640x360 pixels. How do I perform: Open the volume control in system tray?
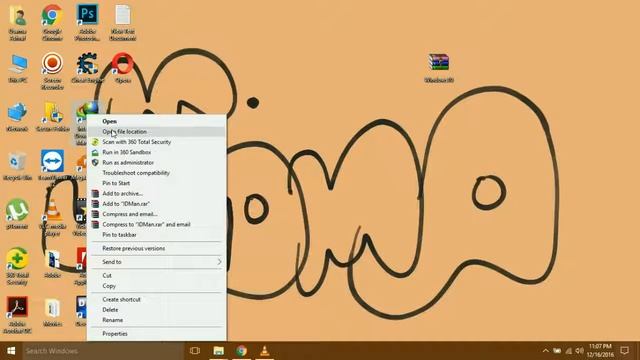click(x=579, y=351)
